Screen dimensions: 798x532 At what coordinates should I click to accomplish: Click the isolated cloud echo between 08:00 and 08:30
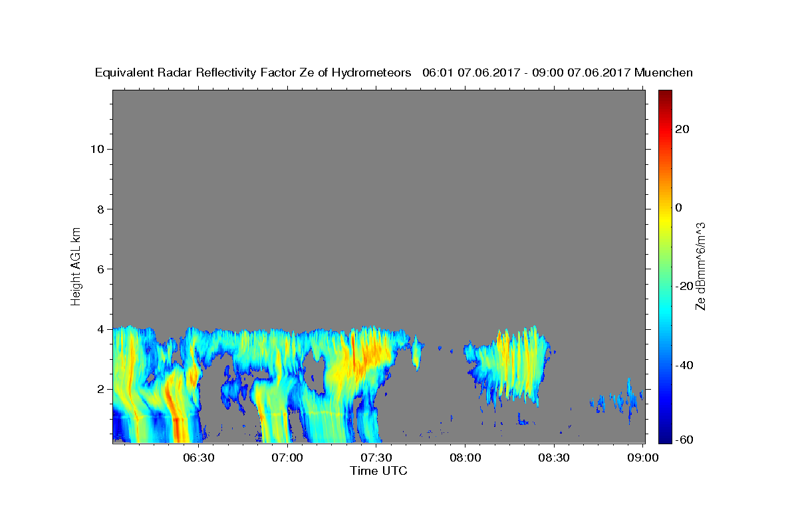(x=509, y=364)
